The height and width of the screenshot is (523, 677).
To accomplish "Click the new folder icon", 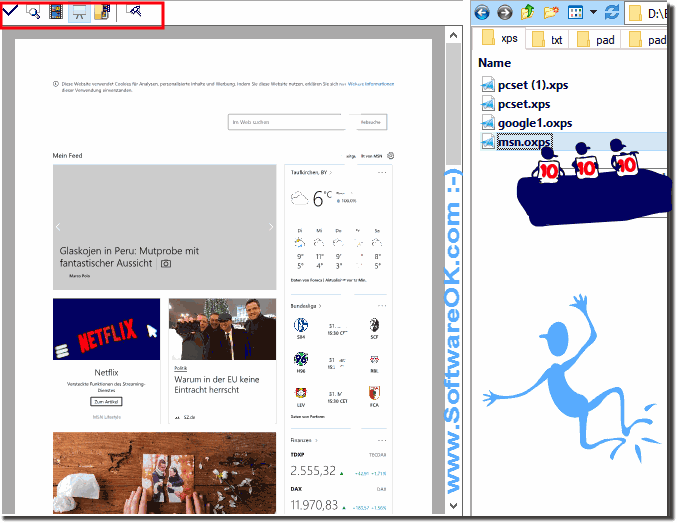I will point(551,12).
